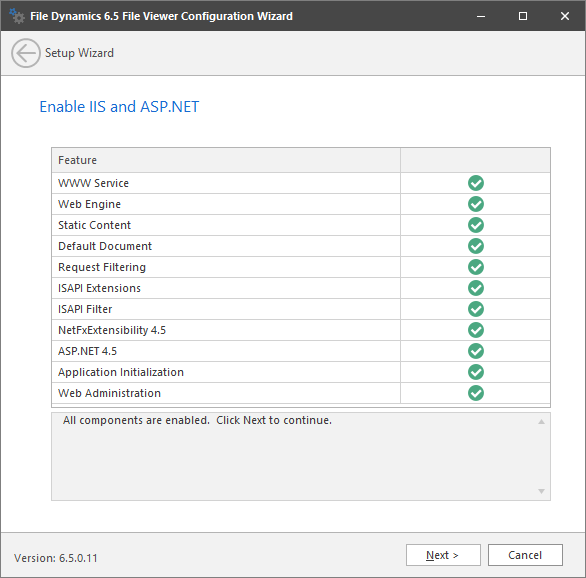
Task: Click the Static Content green checkmark
Action: click(x=476, y=225)
